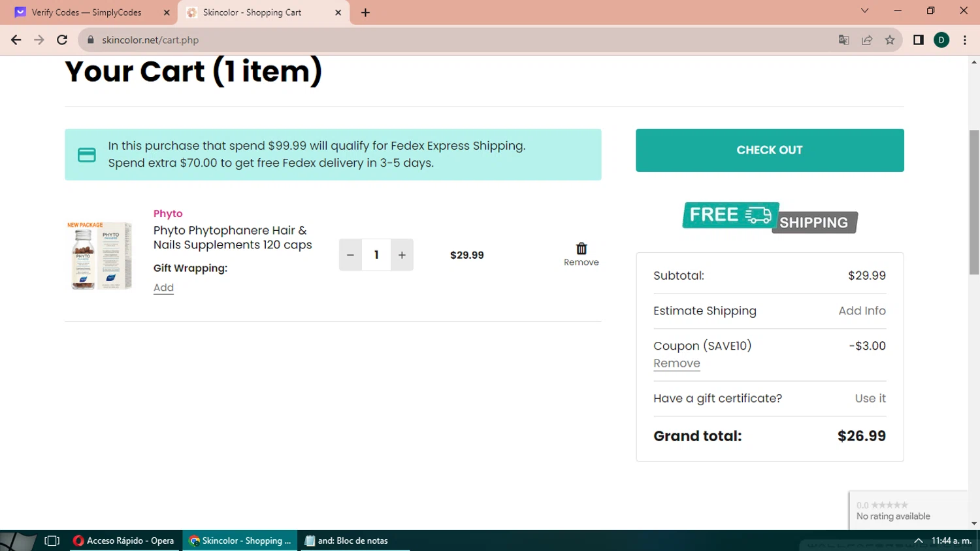Image resolution: width=980 pixels, height=551 pixels.
Task: Close the Skincolor Shopping Cart tab
Action: [338, 12]
